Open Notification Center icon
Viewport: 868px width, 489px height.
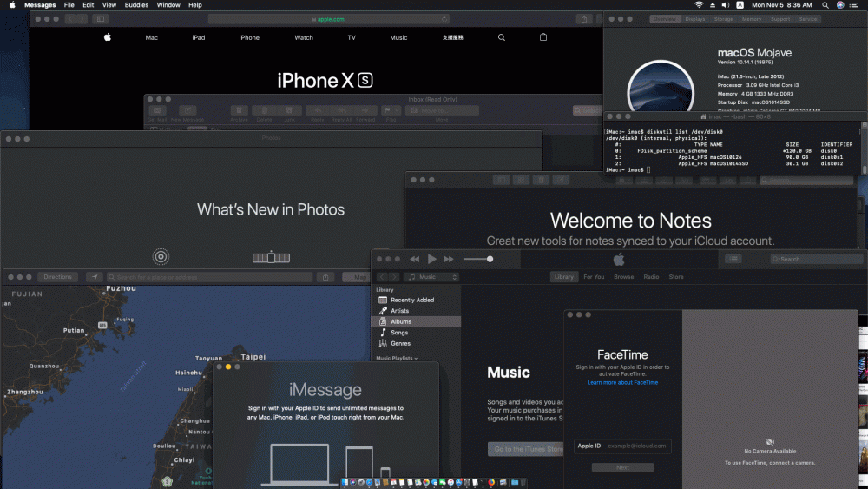point(853,5)
